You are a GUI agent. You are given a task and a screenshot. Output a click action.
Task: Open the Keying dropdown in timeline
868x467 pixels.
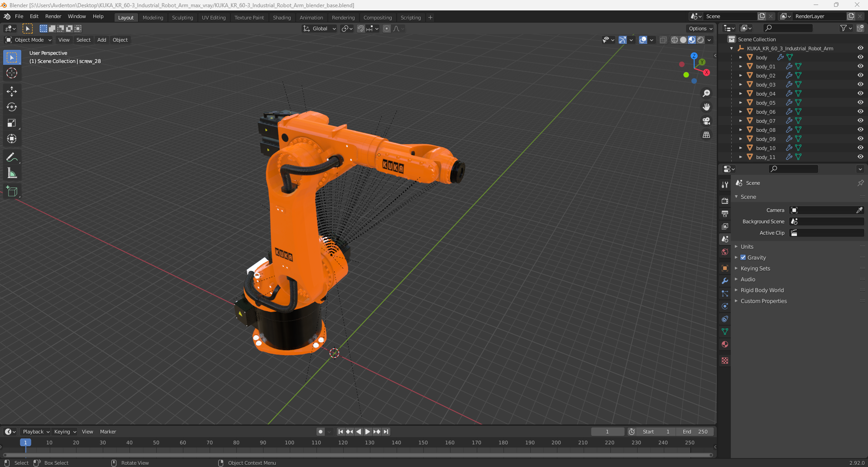[65, 432]
